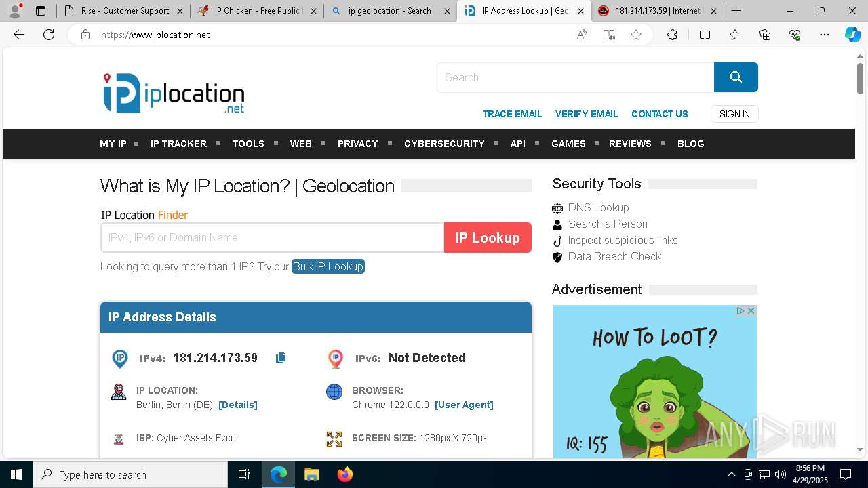Open Browser essentials heart icon

point(795,35)
